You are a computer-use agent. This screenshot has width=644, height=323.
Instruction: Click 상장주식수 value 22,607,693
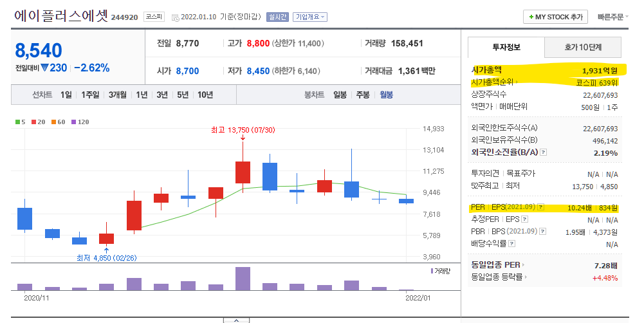[x=600, y=95]
